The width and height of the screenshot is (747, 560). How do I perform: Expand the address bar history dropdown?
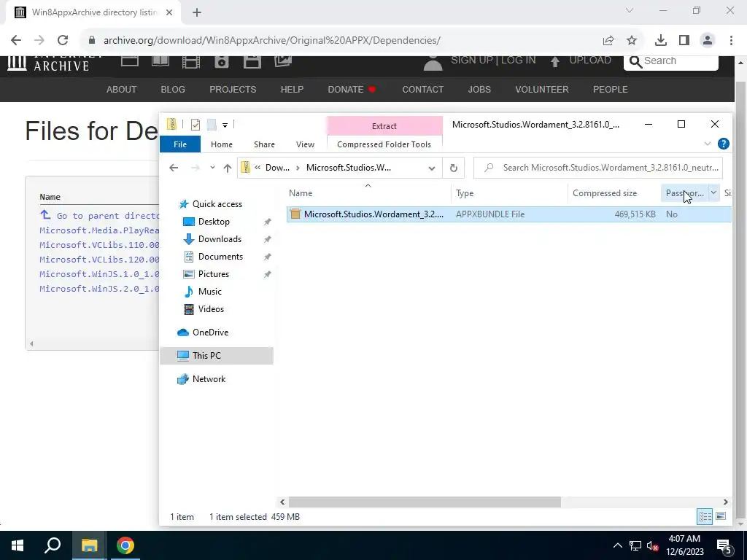(x=432, y=168)
